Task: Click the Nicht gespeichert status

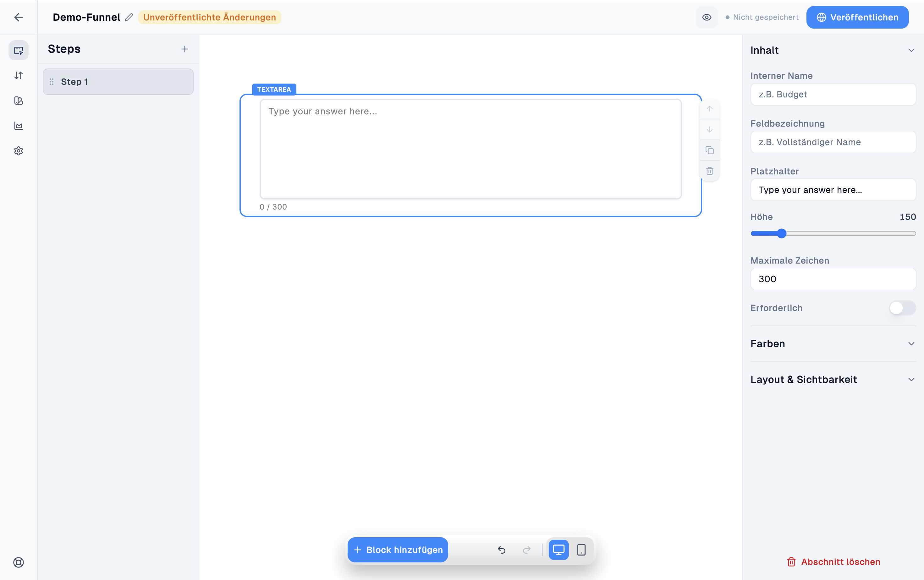Action: pyautogui.click(x=762, y=17)
